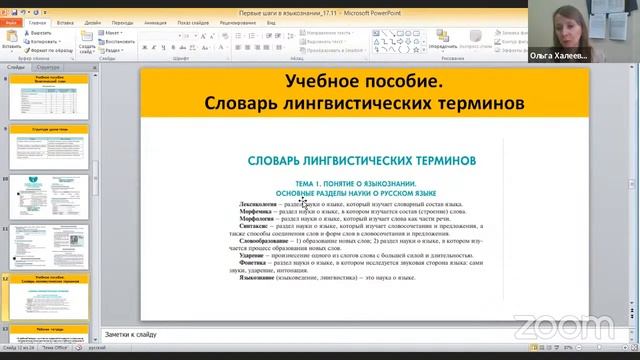Align text left in paragraph group

[x=238, y=48]
